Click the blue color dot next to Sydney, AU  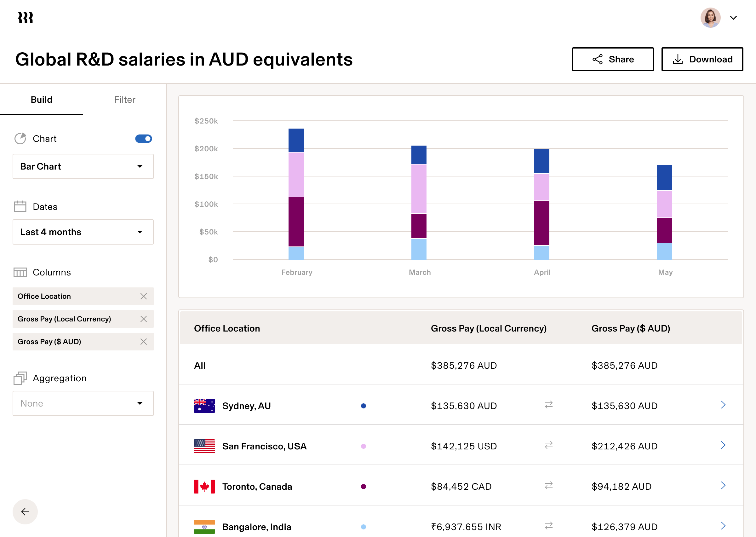pos(364,406)
